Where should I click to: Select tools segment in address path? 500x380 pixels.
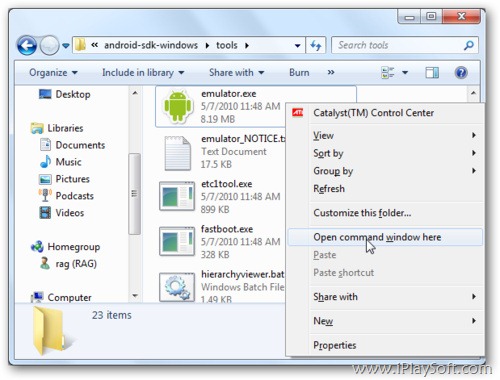pos(227,45)
